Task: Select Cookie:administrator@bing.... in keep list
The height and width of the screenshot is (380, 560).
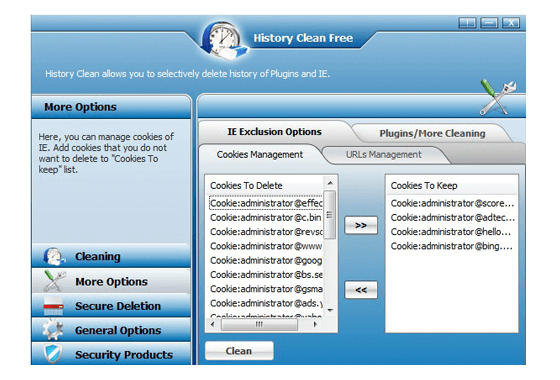Action: click(452, 246)
